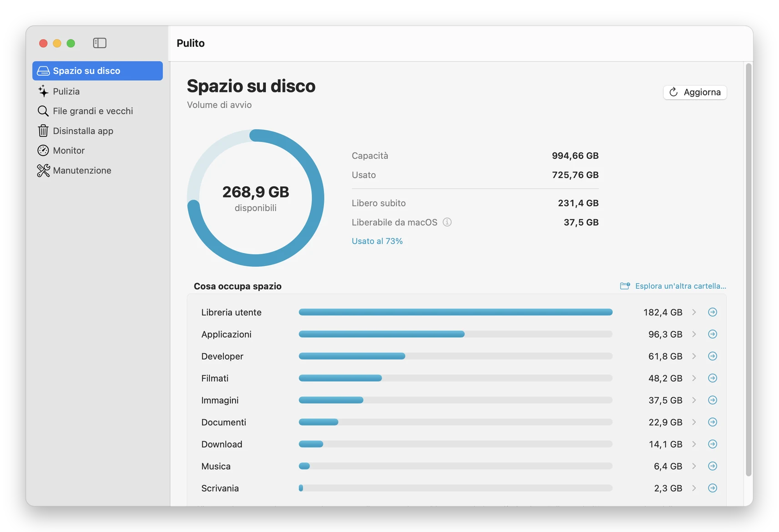Click the 231,4 GB Libero subito value
The width and height of the screenshot is (779, 532).
pyautogui.click(x=578, y=203)
